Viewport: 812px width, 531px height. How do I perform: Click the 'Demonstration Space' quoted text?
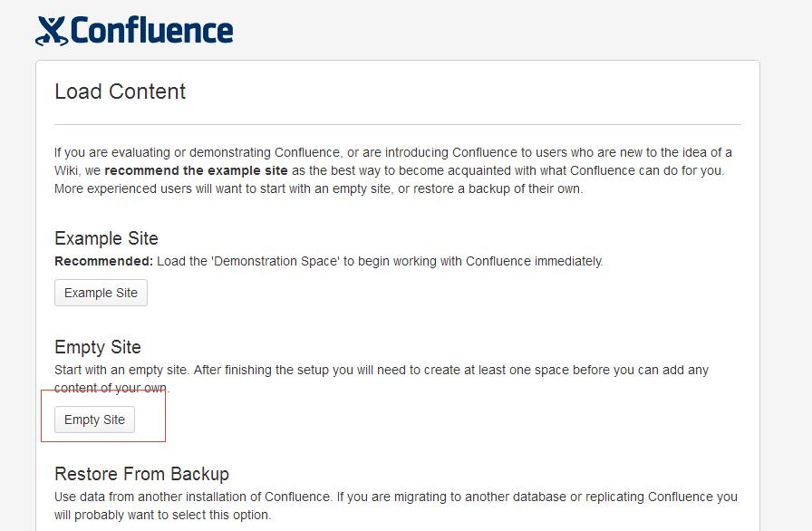275,261
